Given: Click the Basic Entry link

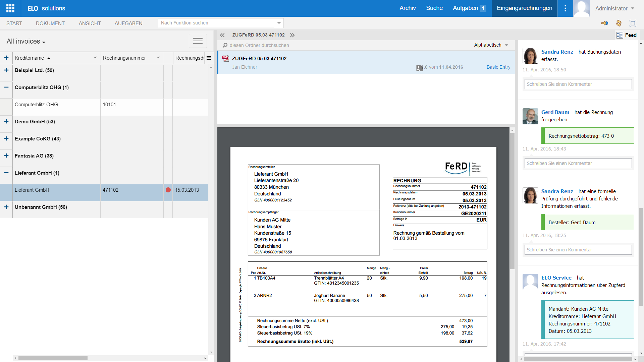Looking at the screenshot, I should click(x=498, y=67).
